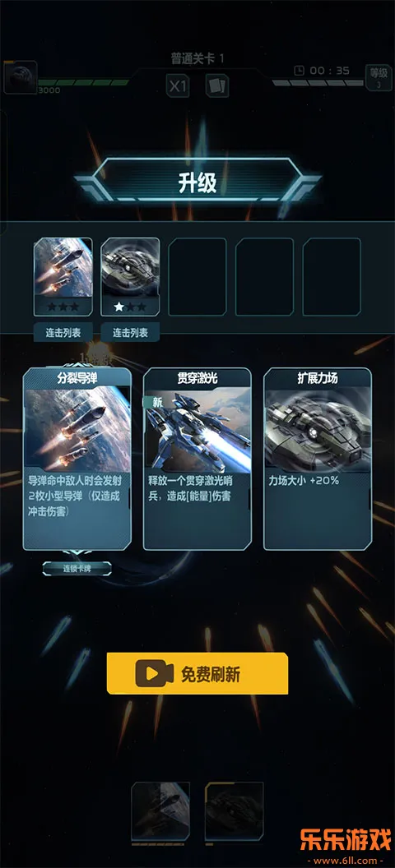The height and width of the screenshot is (868, 395).
Task: Click the 等级 level badge
Action: 379,77
